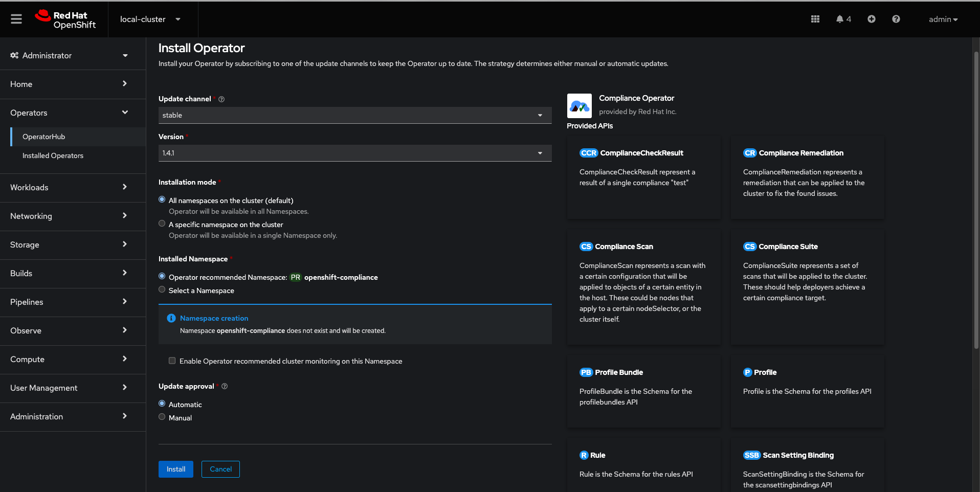This screenshot has width=980, height=492.
Task: Click the provided by Red Hat Inc. text
Action: (x=638, y=111)
